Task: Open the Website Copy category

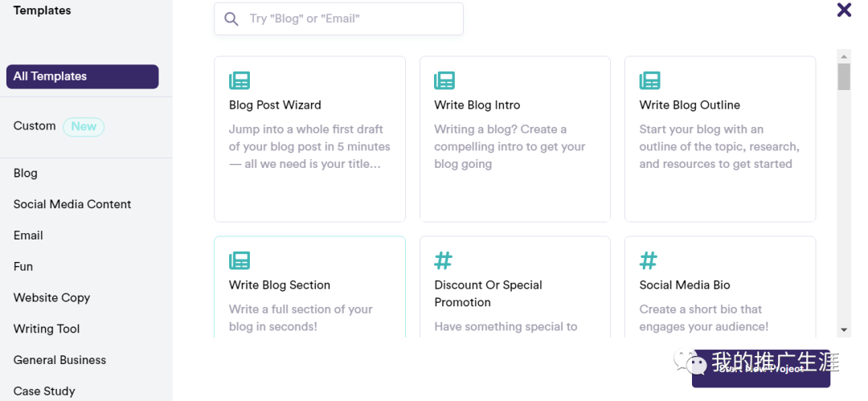Action: click(51, 297)
